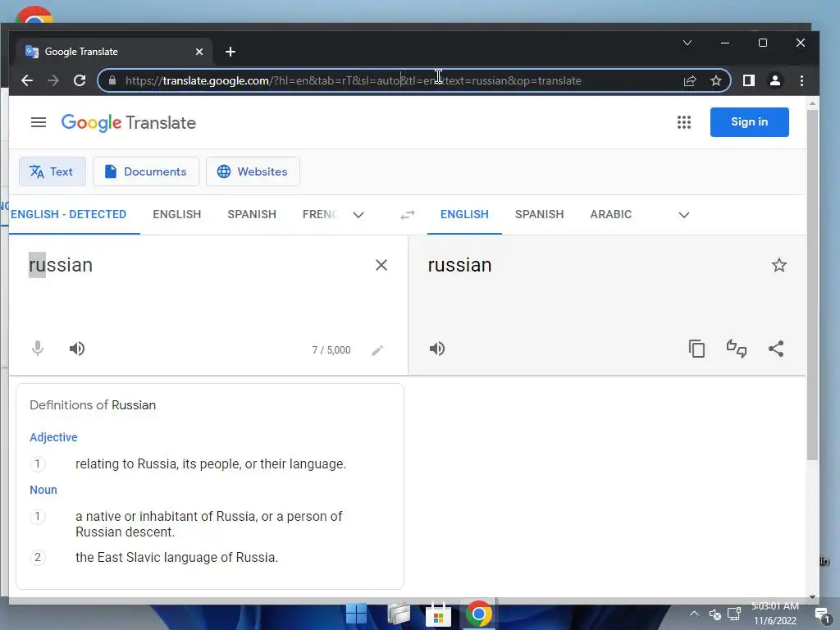Start voice input with the microphone
This screenshot has width=840, height=630.
click(38, 349)
